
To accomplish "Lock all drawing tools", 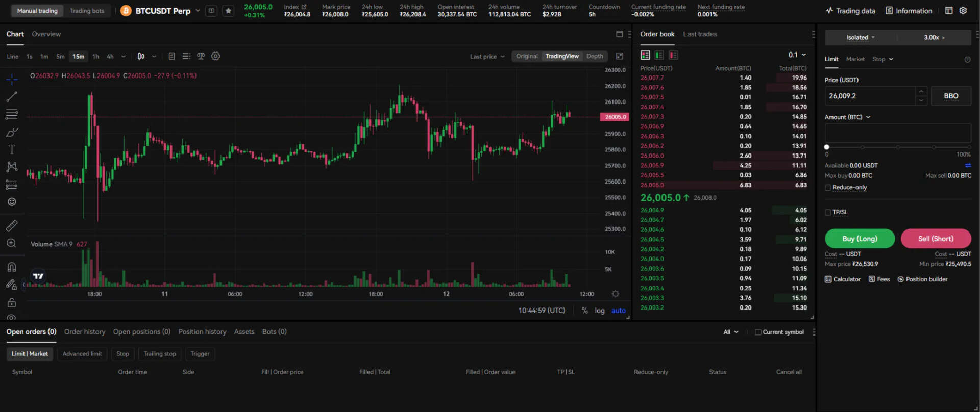I will pos(12,302).
